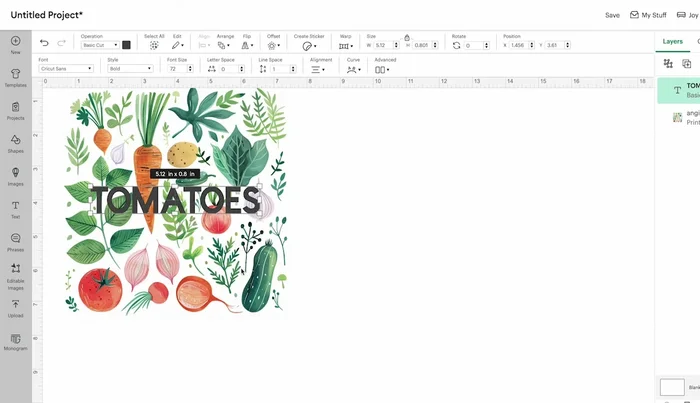
Task: Step the Width size value
Action: click(396, 45)
